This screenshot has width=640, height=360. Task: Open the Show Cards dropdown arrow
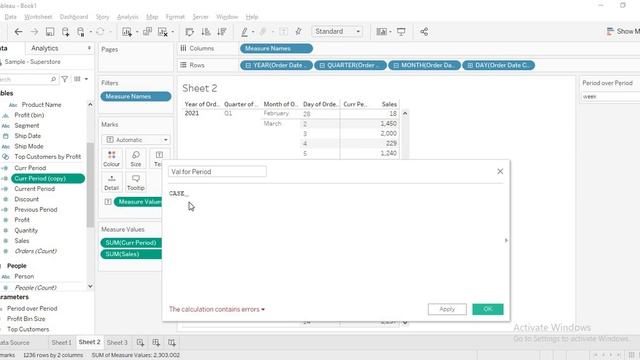tap(390, 32)
